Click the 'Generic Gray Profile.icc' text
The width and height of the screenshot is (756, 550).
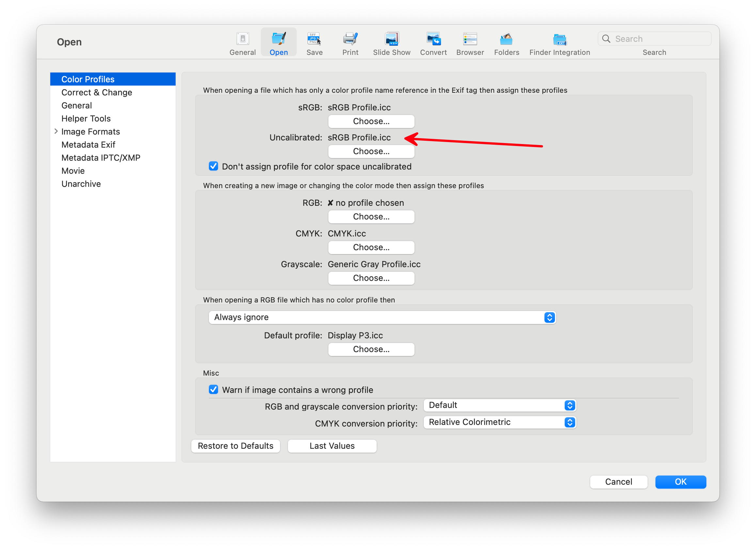(374, 264)
